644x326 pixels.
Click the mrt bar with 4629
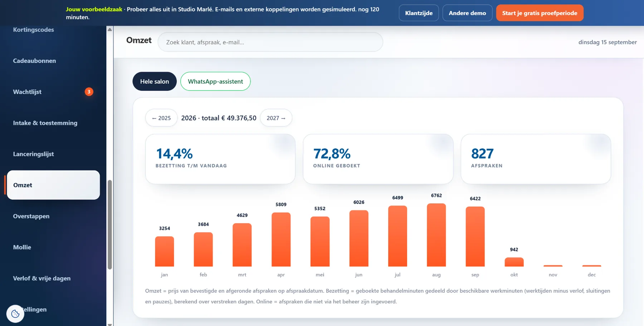click(x=242, y=245)
